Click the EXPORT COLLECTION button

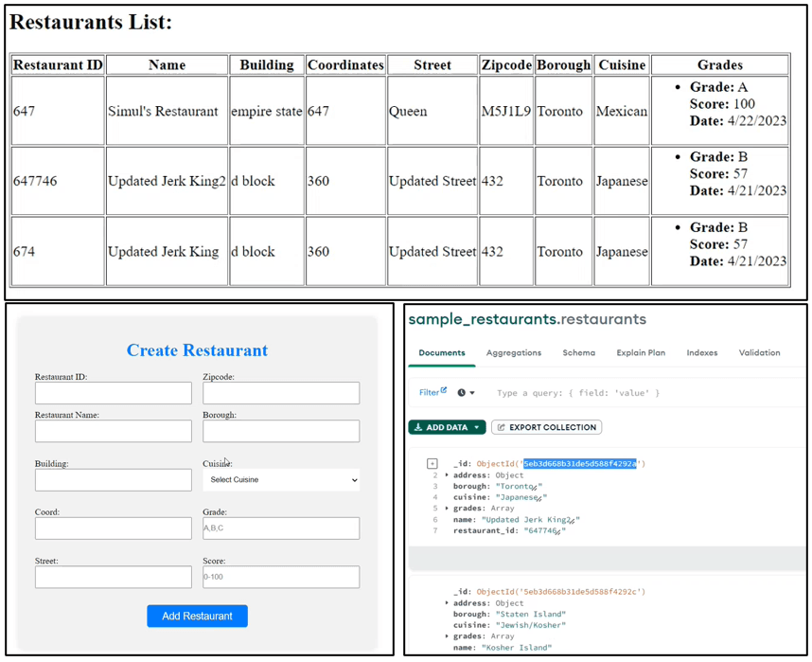(x=547, y=428)
